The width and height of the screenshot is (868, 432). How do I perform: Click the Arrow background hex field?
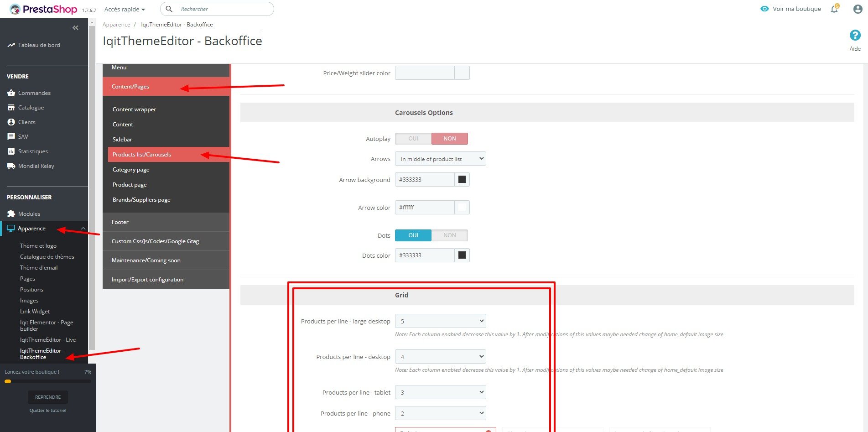(425, 180)
